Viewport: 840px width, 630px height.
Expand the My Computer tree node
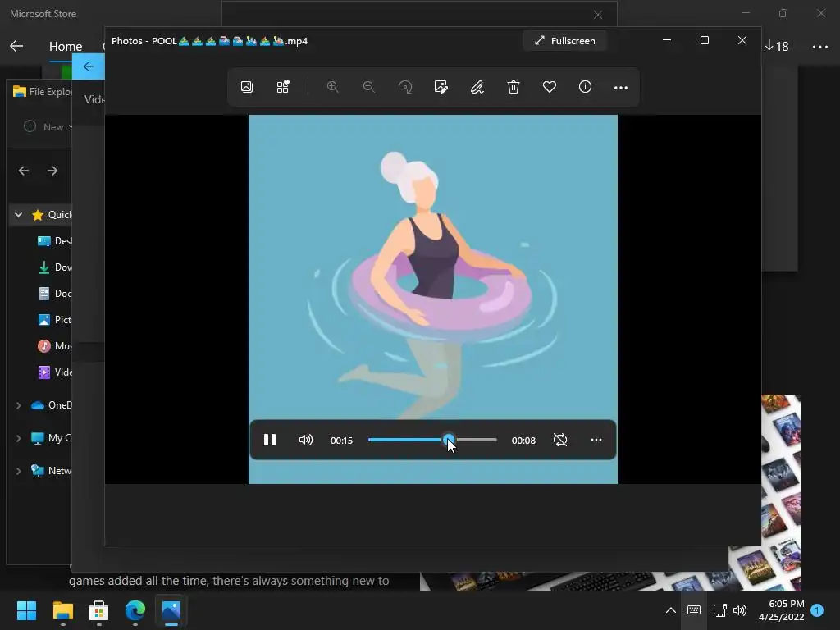pos(18,438)
